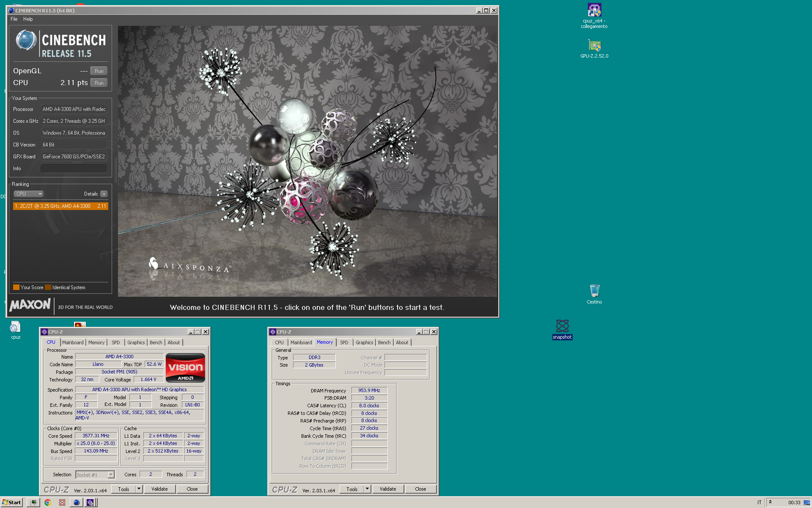Click the memory Type value DDR3

coord(314,357)
